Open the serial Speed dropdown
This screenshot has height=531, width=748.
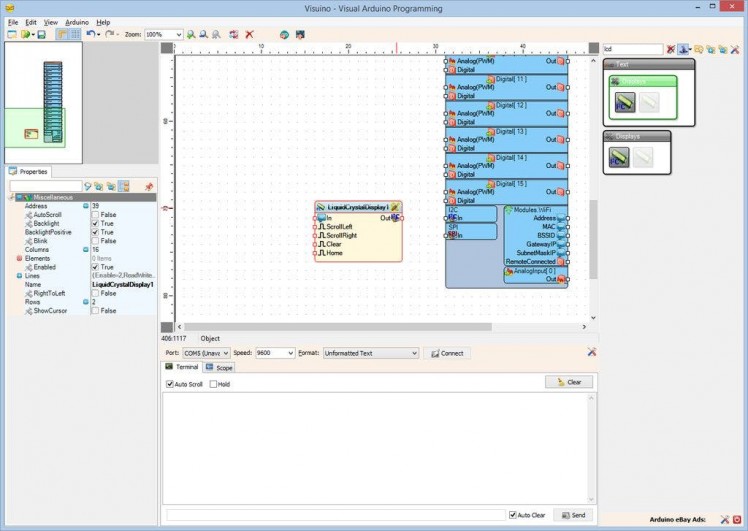point(290,353)
